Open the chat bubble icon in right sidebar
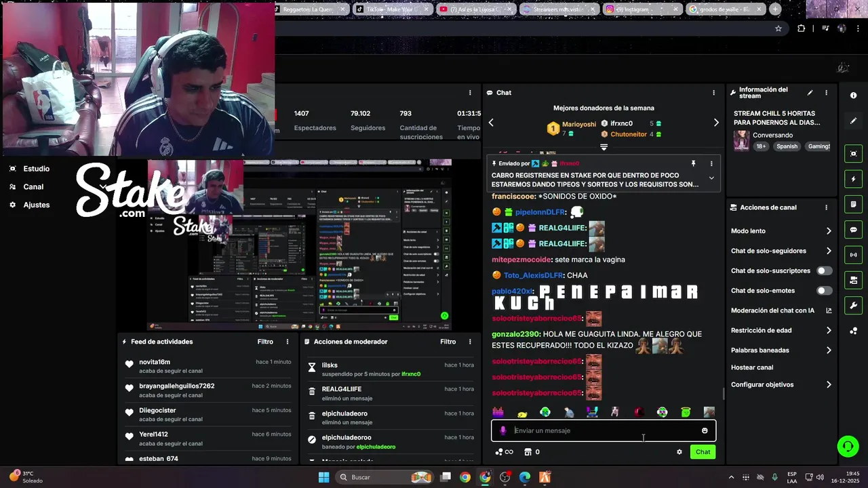The width and height of the screenshot is (868, 488). click(853, 230)
